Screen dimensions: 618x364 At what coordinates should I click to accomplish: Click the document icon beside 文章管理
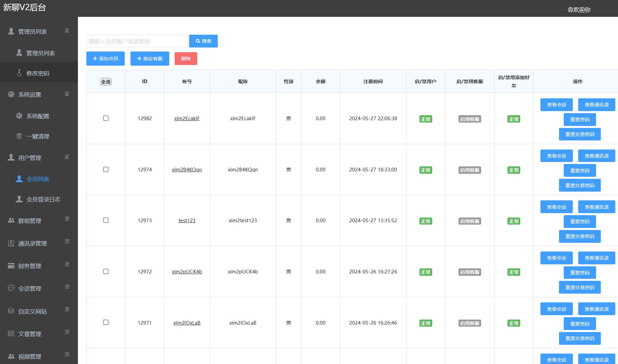(11, 334)
